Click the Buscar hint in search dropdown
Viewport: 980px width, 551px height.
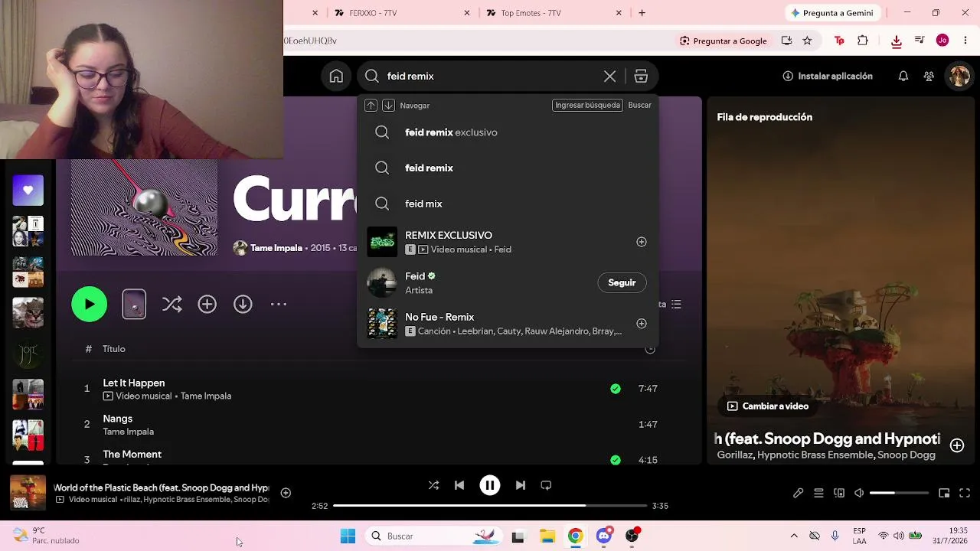639,105
